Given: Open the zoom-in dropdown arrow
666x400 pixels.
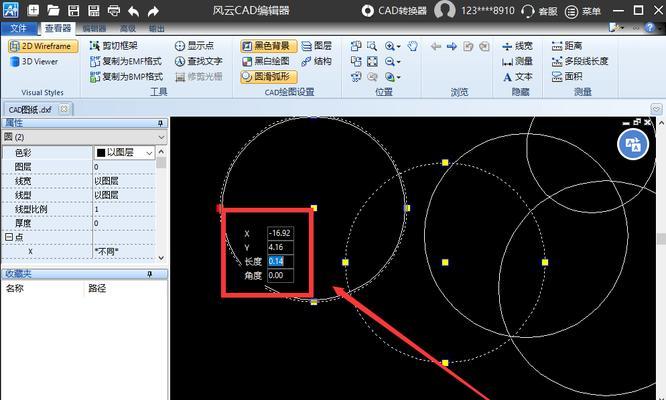Looking at the screenshot, I should [398, 46].
